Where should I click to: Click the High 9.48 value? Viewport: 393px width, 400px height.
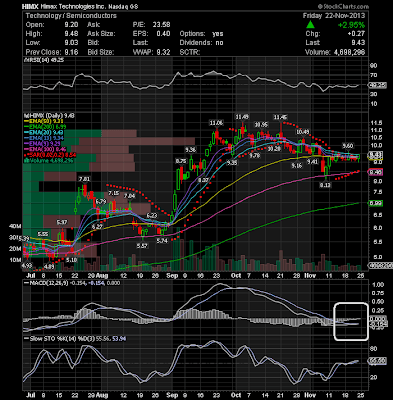(x=71, y=34)
